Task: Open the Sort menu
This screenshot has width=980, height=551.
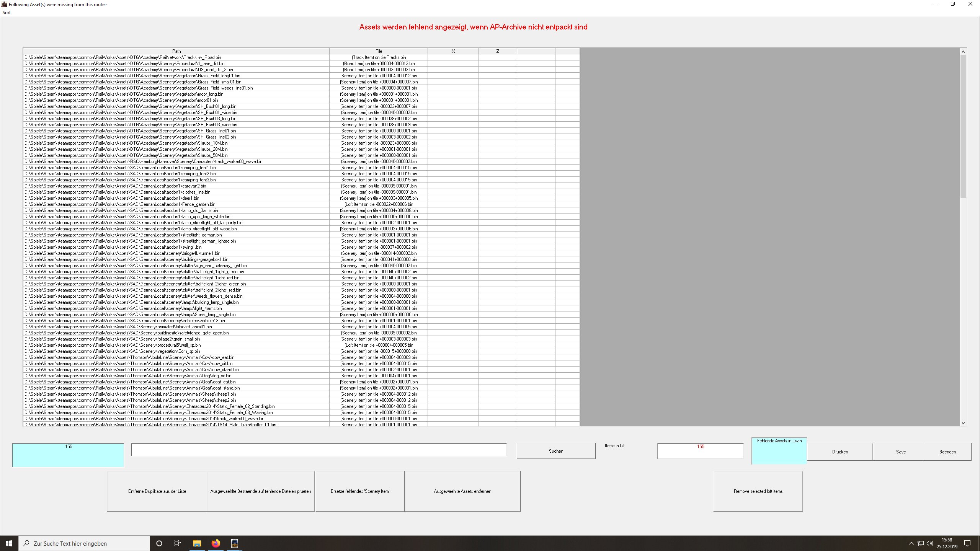Action: [7, 13]
